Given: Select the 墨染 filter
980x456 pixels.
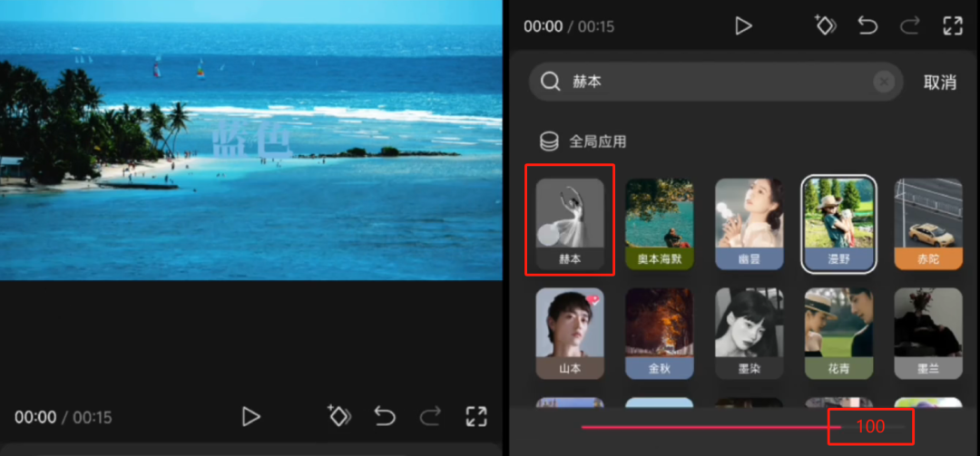Looking at the screenshot, I should click(749, 334).
